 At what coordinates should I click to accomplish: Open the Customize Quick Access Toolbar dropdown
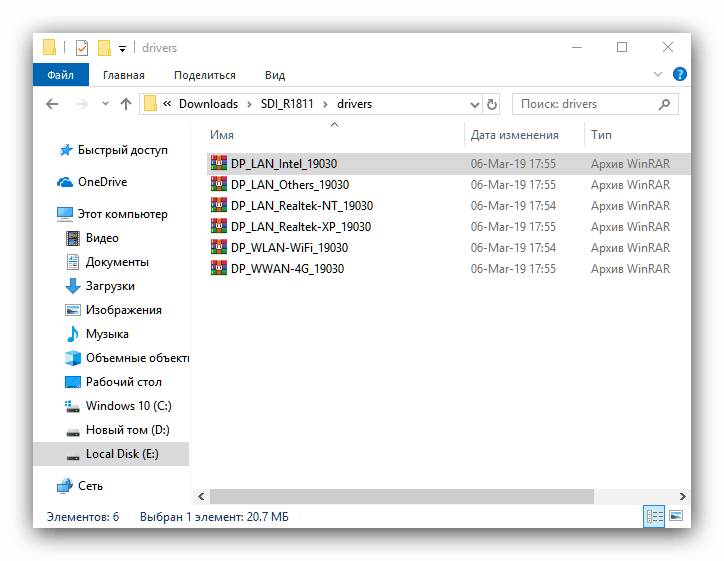(x=122, y=48)
